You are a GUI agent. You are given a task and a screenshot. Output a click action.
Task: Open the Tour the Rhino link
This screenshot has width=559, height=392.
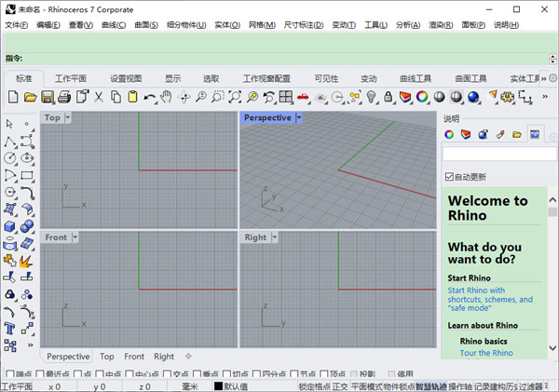pyautogui.click(x=485, y=353)
